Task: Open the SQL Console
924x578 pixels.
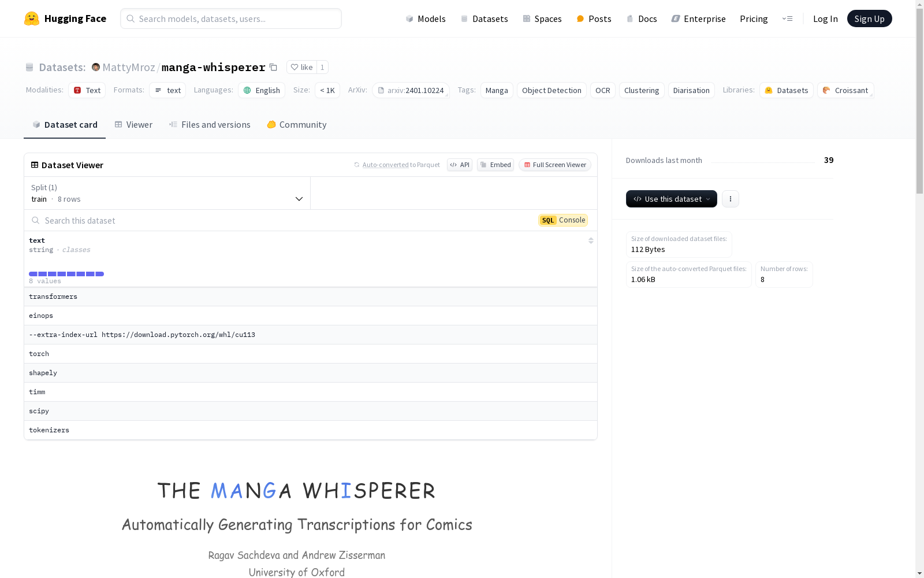Action: (x=563, y=220)
